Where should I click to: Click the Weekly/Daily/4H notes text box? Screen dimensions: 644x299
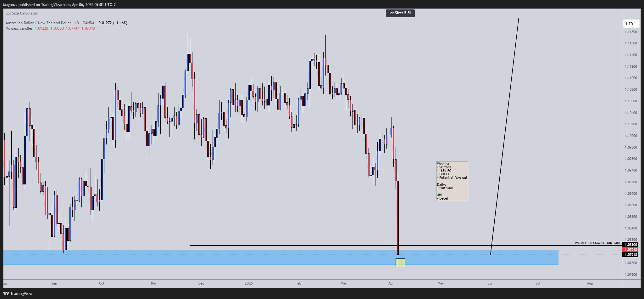pos(452,181)
